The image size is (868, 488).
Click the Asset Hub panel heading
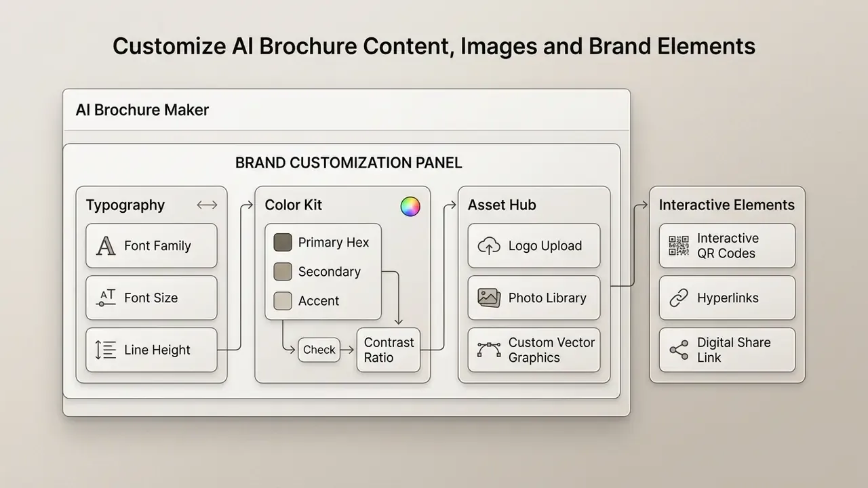[502, 205]
